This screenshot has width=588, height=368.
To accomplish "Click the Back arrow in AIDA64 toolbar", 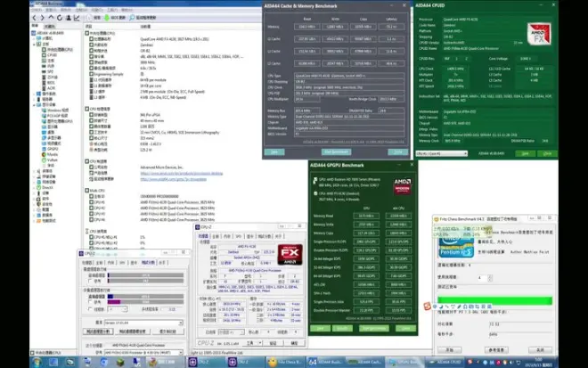I will pyautogui.click(x=34, y=17).
